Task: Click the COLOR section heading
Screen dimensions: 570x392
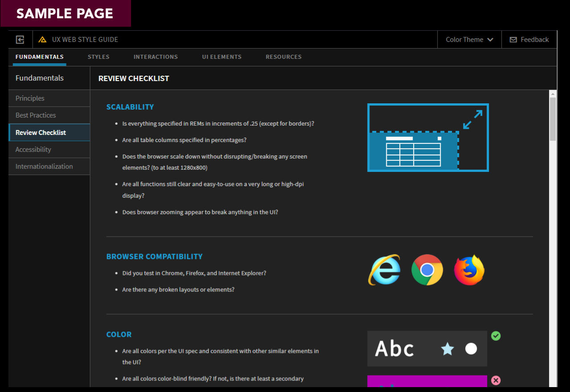Action: (119, 335)
